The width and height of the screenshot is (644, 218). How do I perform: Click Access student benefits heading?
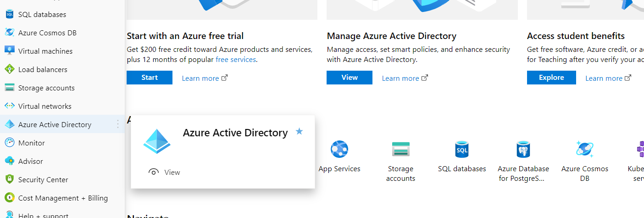(576, 36)
